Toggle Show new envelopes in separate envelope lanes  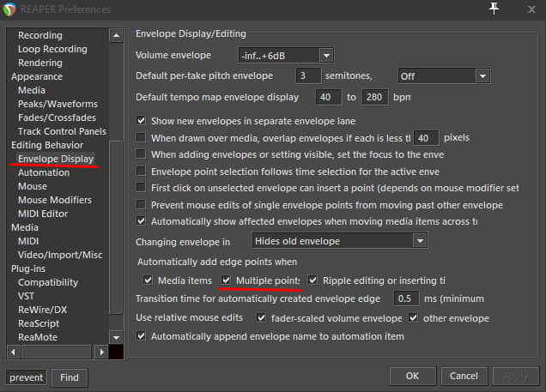[x=141, y=121]
